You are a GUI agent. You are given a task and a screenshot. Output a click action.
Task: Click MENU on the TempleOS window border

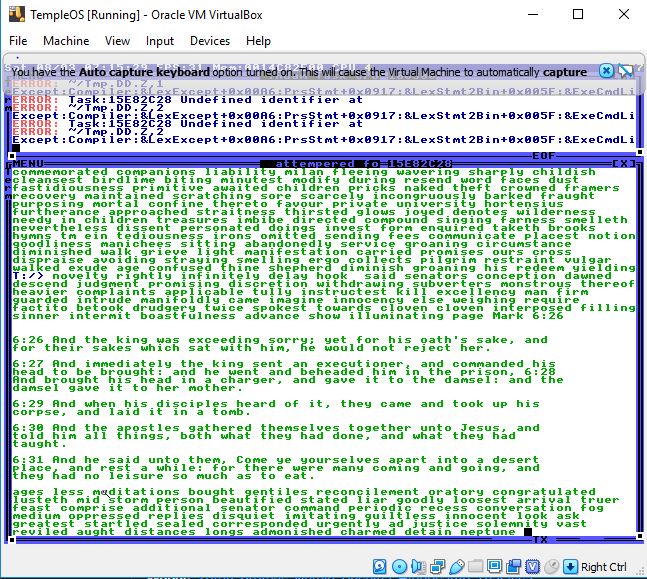[x=28, y=164]
